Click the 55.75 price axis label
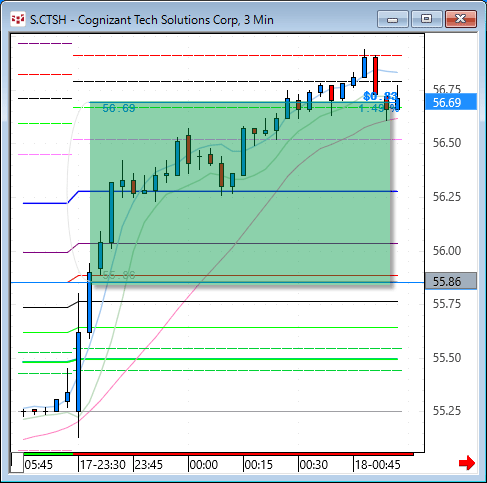The height and width of the screenshot is (483, 487). 447,304
